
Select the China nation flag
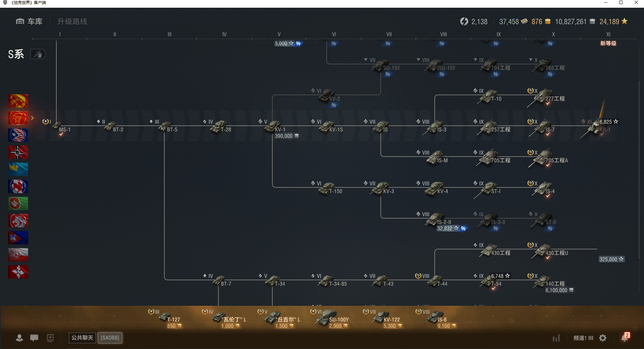coord(18,101)
